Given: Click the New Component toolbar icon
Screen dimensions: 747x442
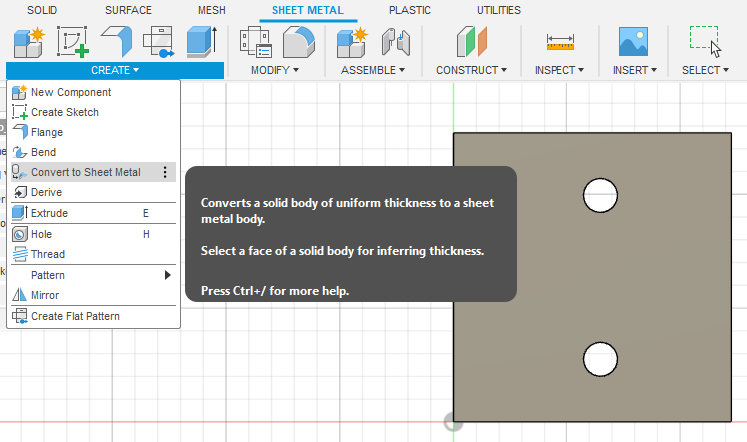Looking at the screenshot, I should coord(26,42).
